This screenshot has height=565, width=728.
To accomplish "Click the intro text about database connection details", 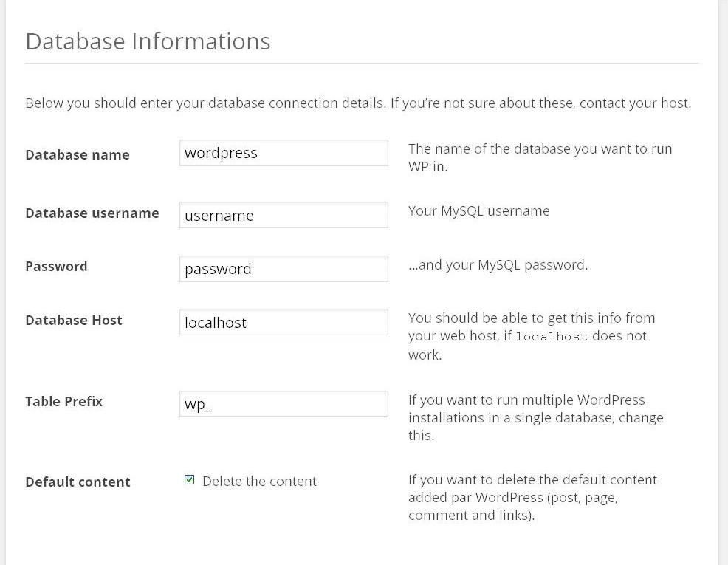I will [x=358, y=103].
